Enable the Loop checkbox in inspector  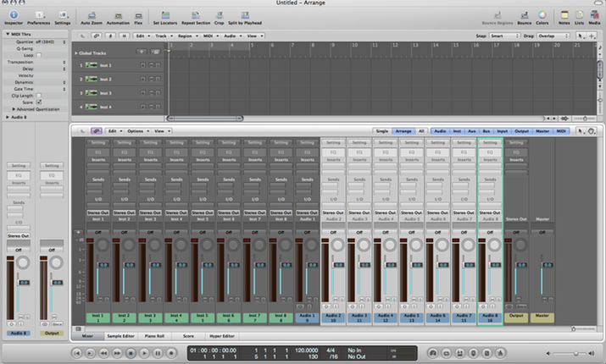click(x=40, y=56)
